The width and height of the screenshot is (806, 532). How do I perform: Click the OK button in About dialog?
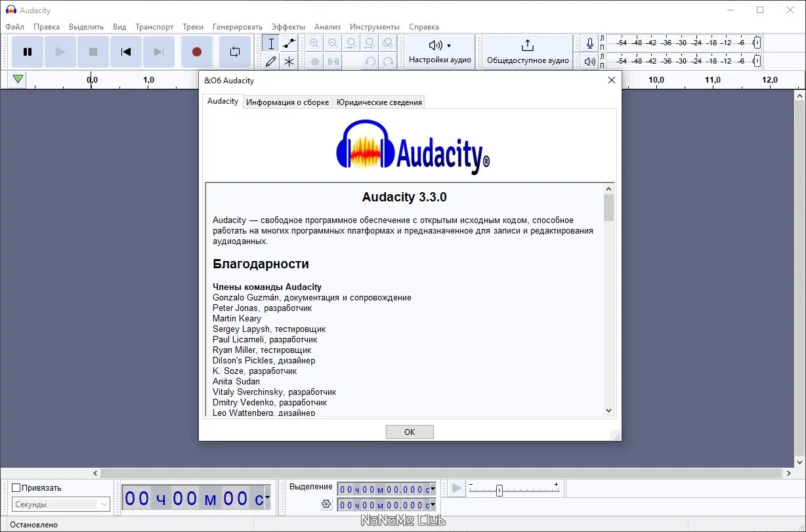pos(410,432)
